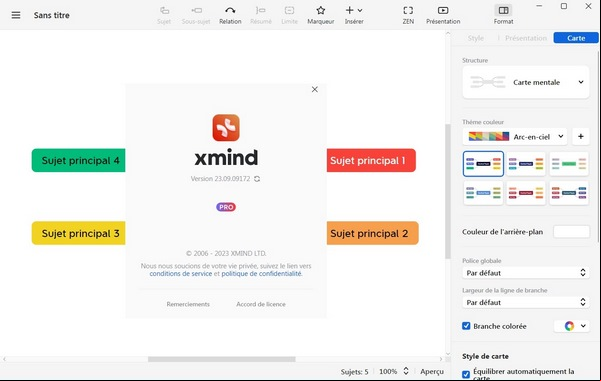Select the first theme thumbnail with dark center
This screenshot has height=381, width=601.
(x=483, y=164)
